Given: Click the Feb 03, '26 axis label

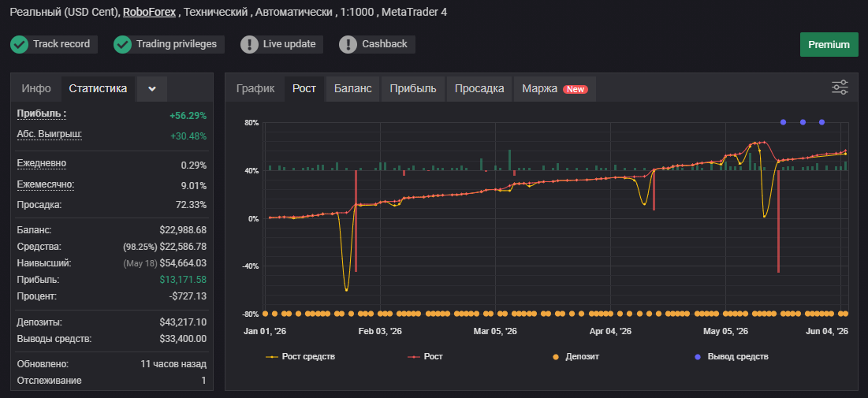Looking at the screenshot, I should pos(380,331).
